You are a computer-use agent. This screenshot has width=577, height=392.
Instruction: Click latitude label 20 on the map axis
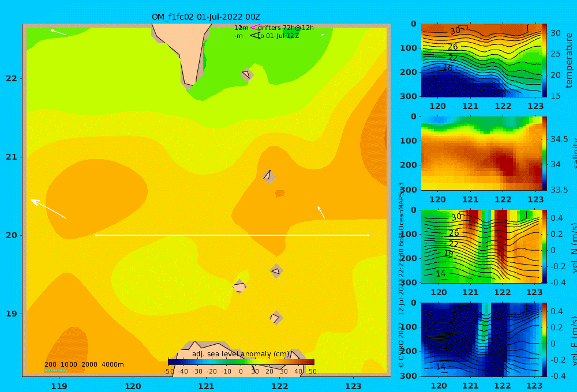click(12, 235)
